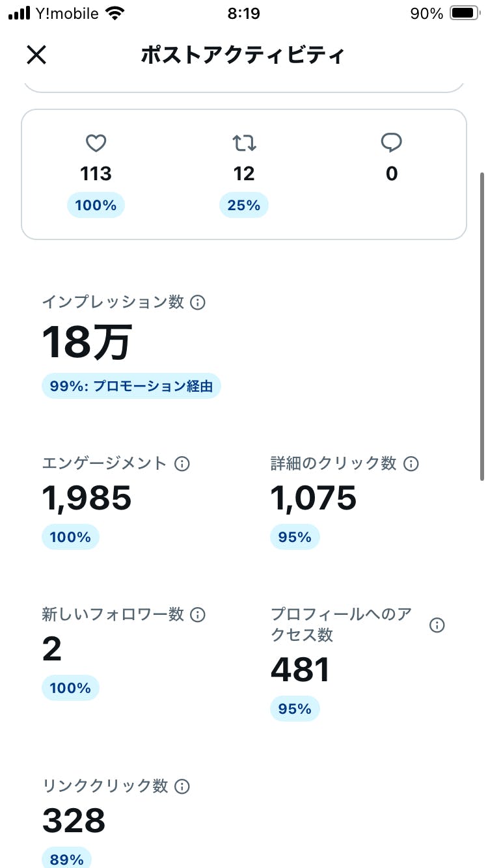Open info for インプレッション数
This screenshot has height=868, width=488.
tap(198, 303)
